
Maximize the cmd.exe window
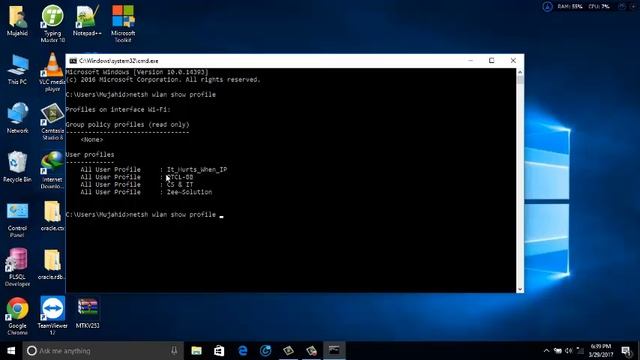pos(491,60)
